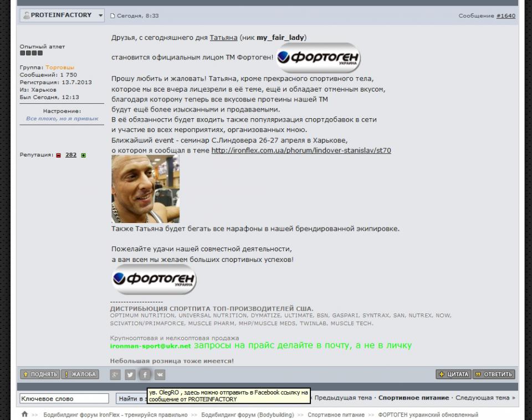Quote the post using ЦИТАТА button
The image size is (532, 420).
click(x=453, y=375)
